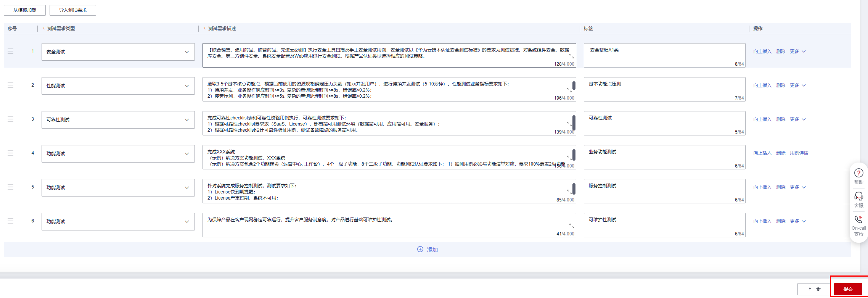This screenshot has width=868, height=298.
Task: Expand 更多 menu for row 1
Action: click(x=798, y=52)
